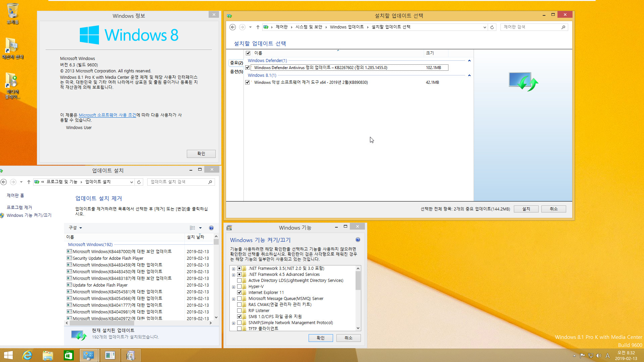Launch Internet Explorer from taskbar

pyautogui.click(x=27, y=355)
